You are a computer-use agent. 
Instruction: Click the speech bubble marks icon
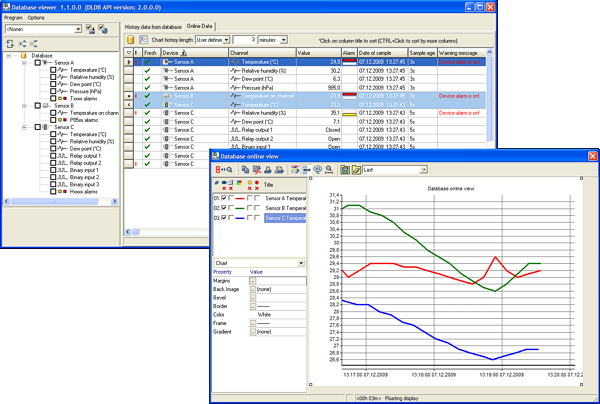(x=317, y=169)
